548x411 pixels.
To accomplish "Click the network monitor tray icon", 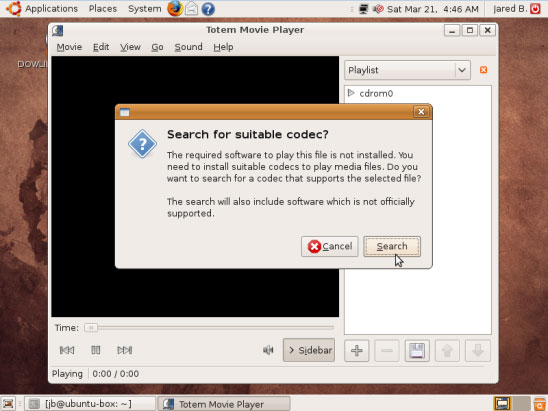I will coord(363,9).
